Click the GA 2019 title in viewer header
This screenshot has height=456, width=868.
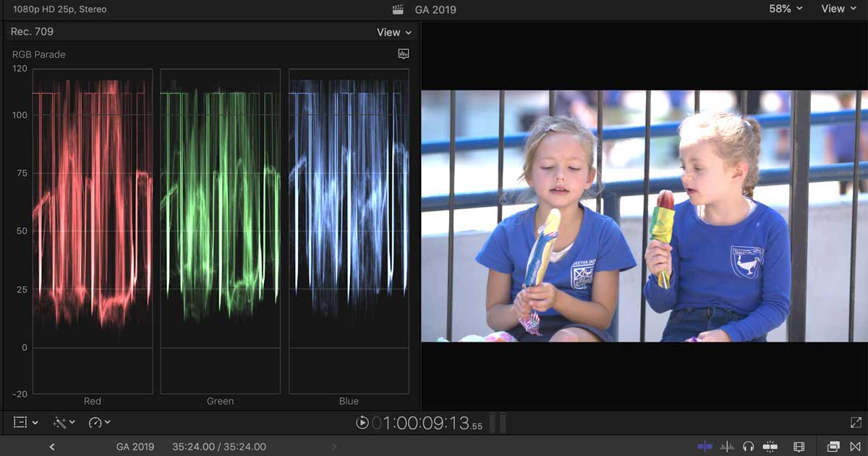pos(435,10)
